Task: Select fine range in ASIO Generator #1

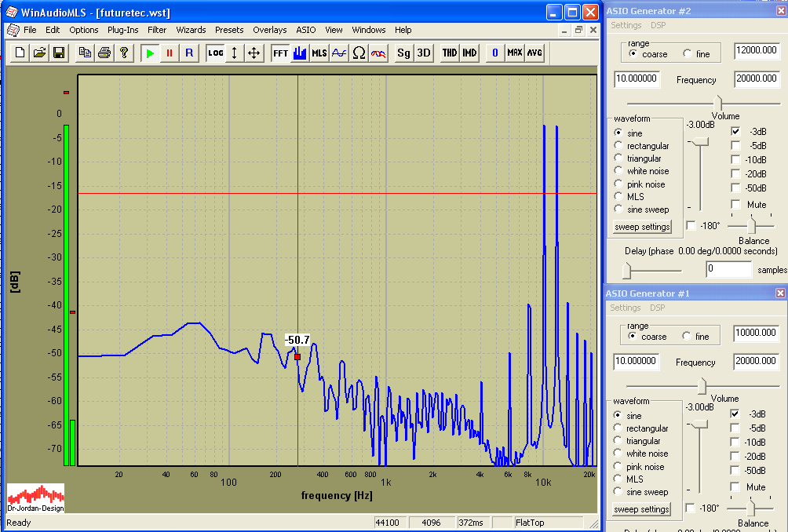Action: (x=688, y=337)
